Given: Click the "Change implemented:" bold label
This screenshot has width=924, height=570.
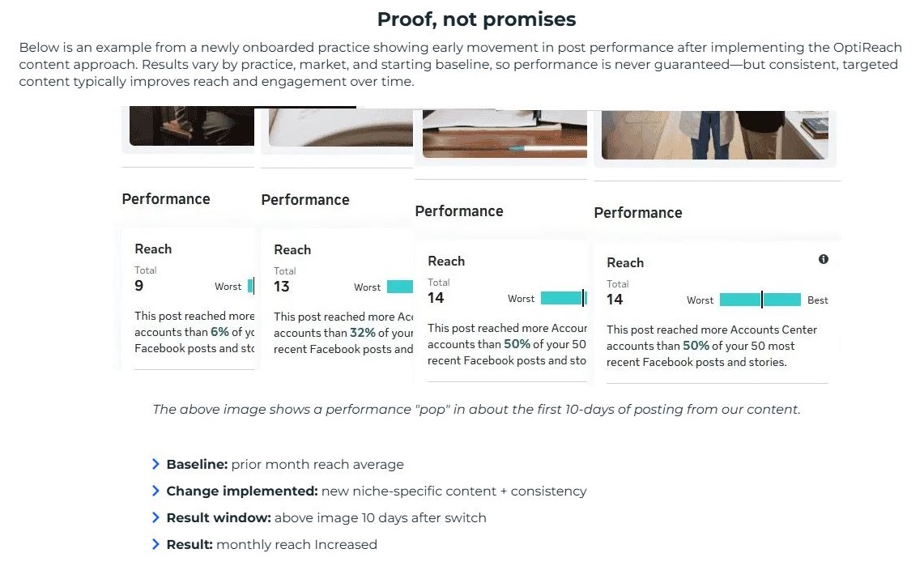Looking at the screenshot, I should click(242, 491).
